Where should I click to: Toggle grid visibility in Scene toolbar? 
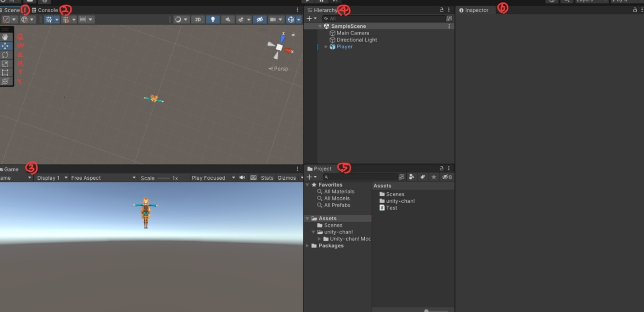pyautogui.click(x=49, y=20)
